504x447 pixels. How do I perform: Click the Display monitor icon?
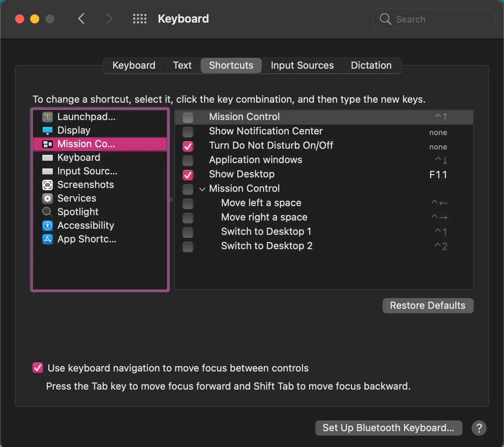point(48,131)
